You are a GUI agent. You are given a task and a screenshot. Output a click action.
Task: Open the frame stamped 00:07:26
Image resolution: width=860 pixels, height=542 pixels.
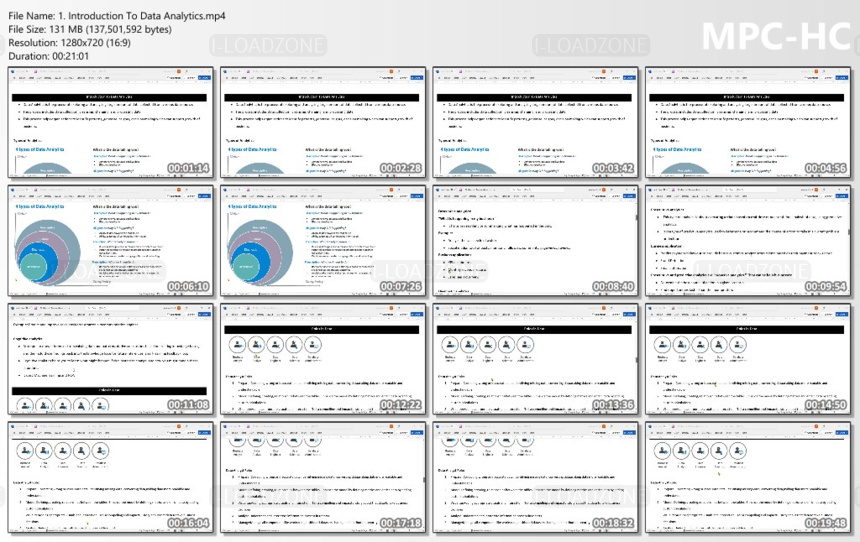323,241
